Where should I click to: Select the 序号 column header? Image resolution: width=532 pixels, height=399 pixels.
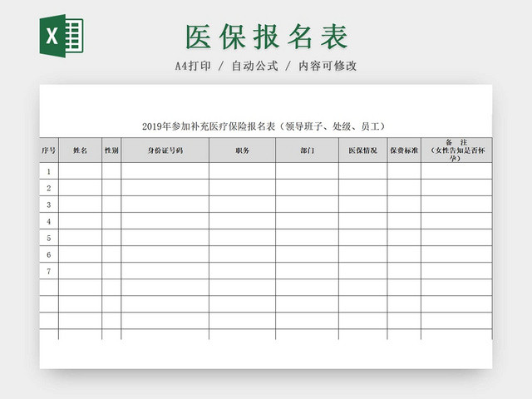click(x=49, y=150)
